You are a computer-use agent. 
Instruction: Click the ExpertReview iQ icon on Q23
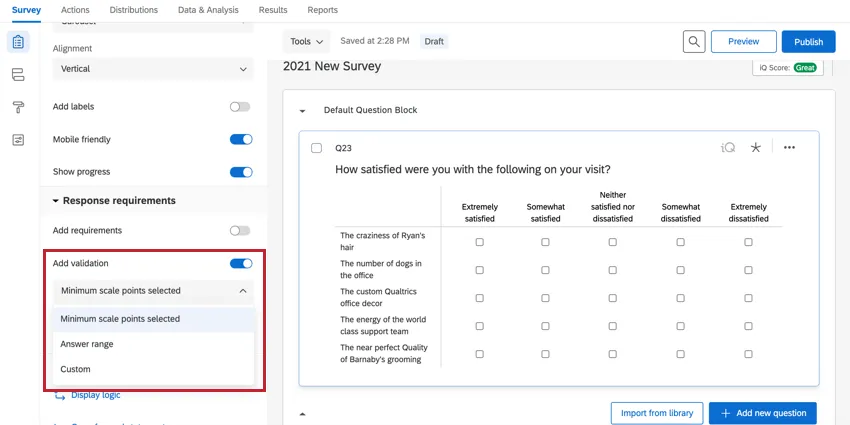coord(728,148)
